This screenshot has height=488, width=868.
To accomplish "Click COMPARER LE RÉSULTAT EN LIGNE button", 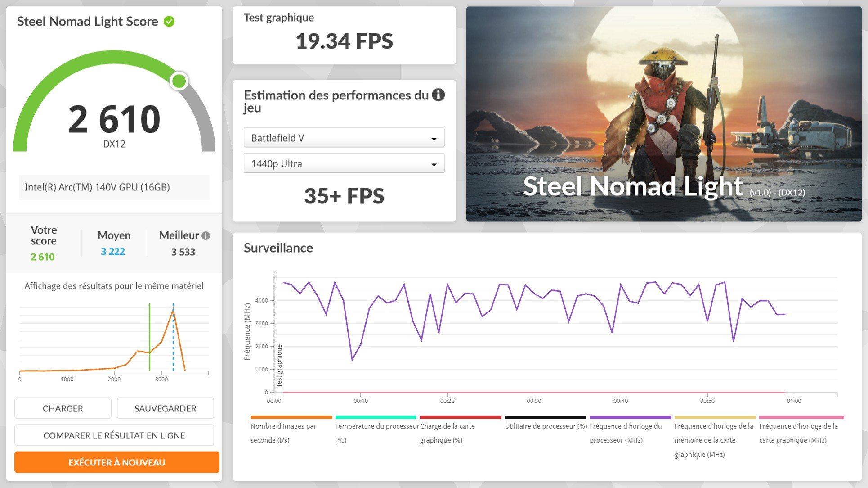I will (114, 435).
